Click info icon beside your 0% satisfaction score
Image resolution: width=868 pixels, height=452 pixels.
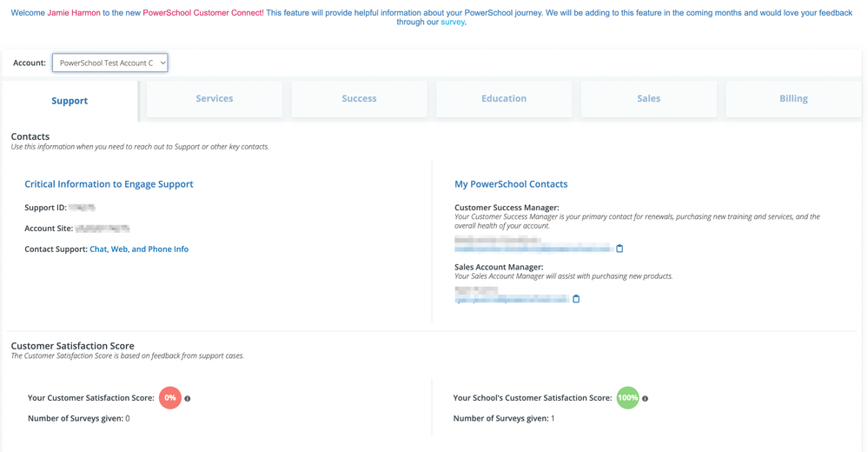click(188, 399)
